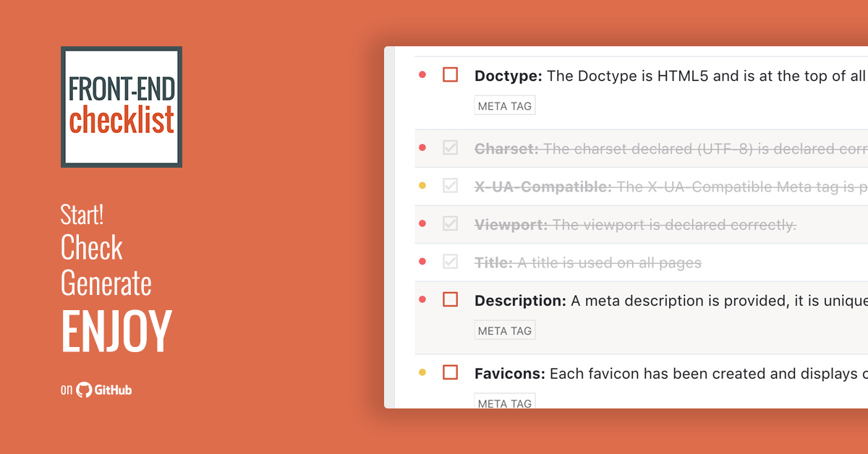This screenshot has height=454, width=868.
Task: Select the red priority dot beside Doctype
Action: (x=422, y=73)
